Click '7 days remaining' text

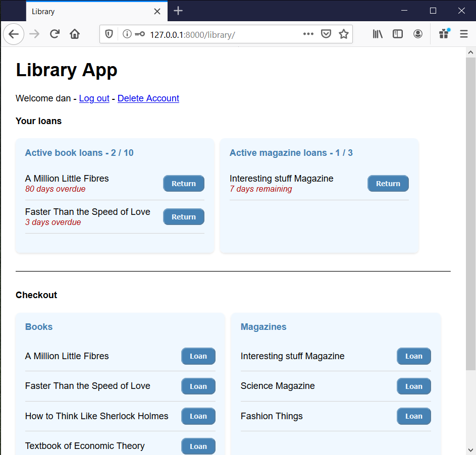tap(261, 189)
